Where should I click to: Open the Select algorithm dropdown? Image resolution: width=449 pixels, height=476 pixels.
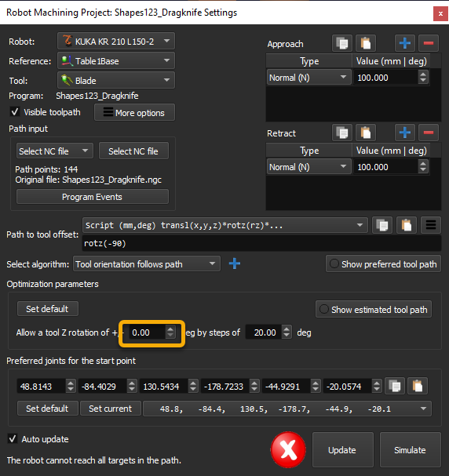147,263
